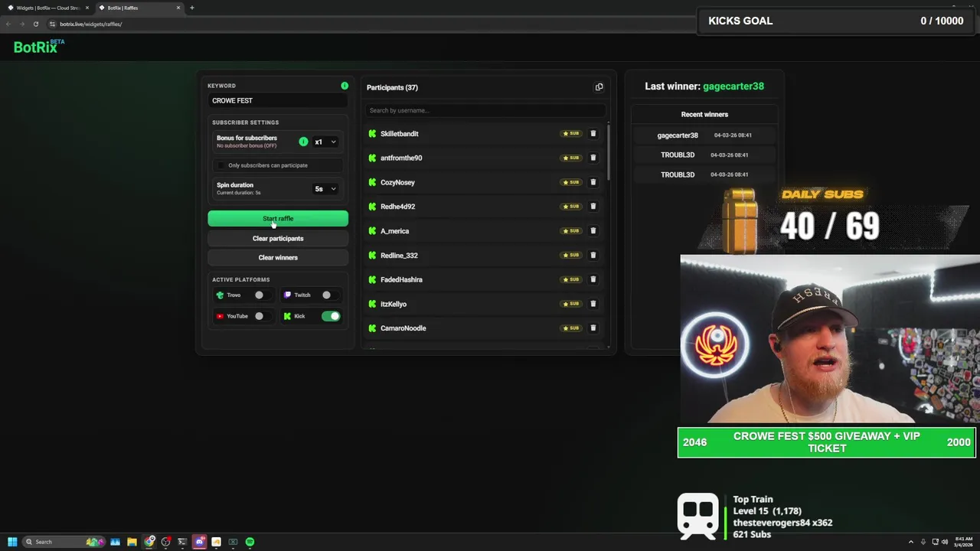Open a new browser tab
The height and width of the screenshot is (551, 980).
(x=192, y=8)
